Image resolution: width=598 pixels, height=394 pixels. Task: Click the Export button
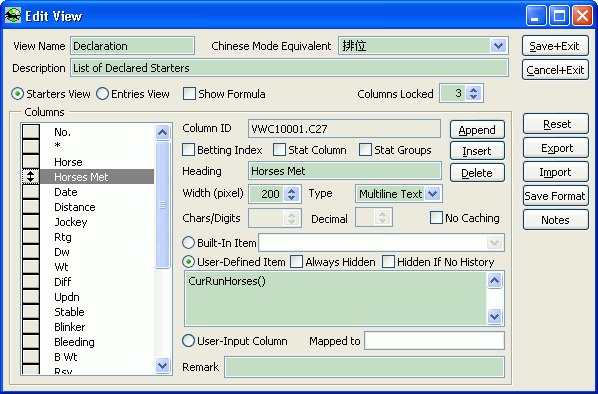556,148
